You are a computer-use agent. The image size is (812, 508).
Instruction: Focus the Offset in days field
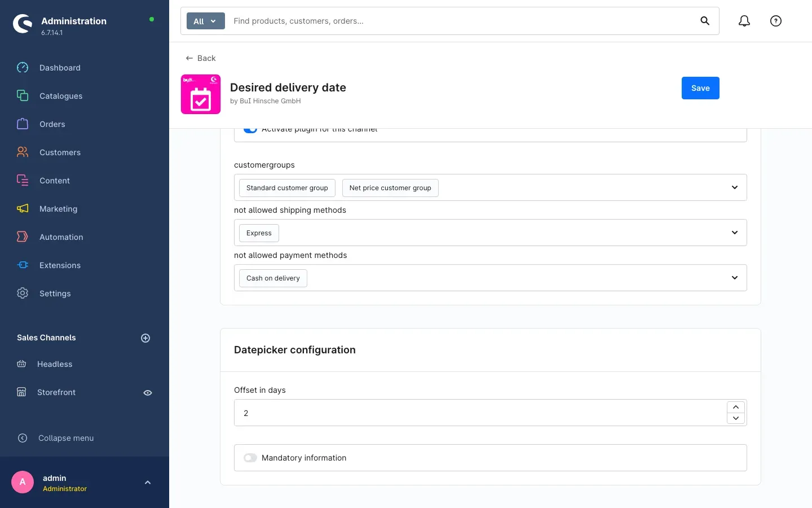pyautogui.click(x=480, y=413)
